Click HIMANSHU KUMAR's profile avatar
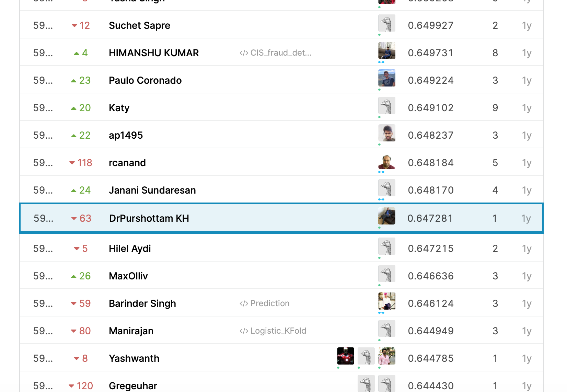567x392 pixels. click(x=386, y=51)
